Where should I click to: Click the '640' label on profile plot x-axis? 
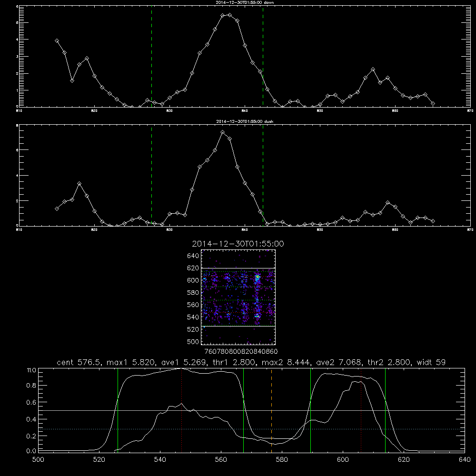pos(465,460)
